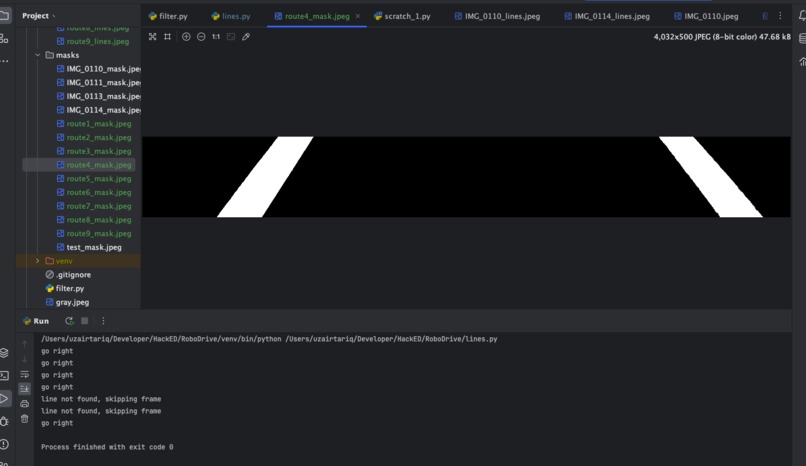Toggle scroll to end of console output

(24, 389)
